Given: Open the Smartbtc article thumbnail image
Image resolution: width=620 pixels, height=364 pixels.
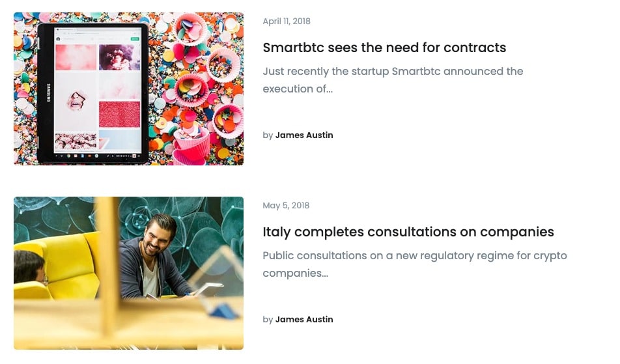Looking at the screenshot, I should (128, 89).
